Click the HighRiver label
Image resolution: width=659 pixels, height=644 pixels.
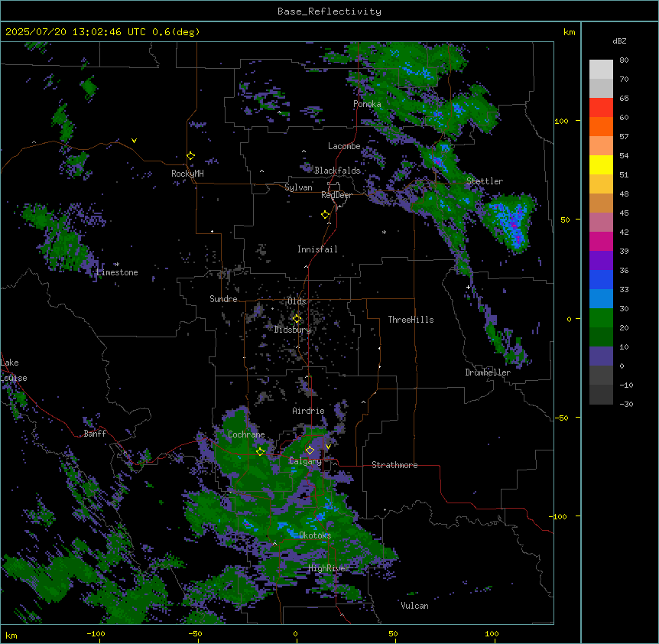(x=329, y=568)
